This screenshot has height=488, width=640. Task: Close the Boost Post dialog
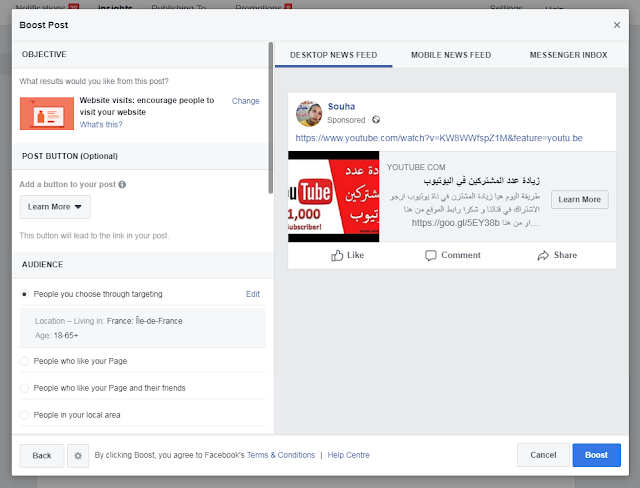pos(617,25)
